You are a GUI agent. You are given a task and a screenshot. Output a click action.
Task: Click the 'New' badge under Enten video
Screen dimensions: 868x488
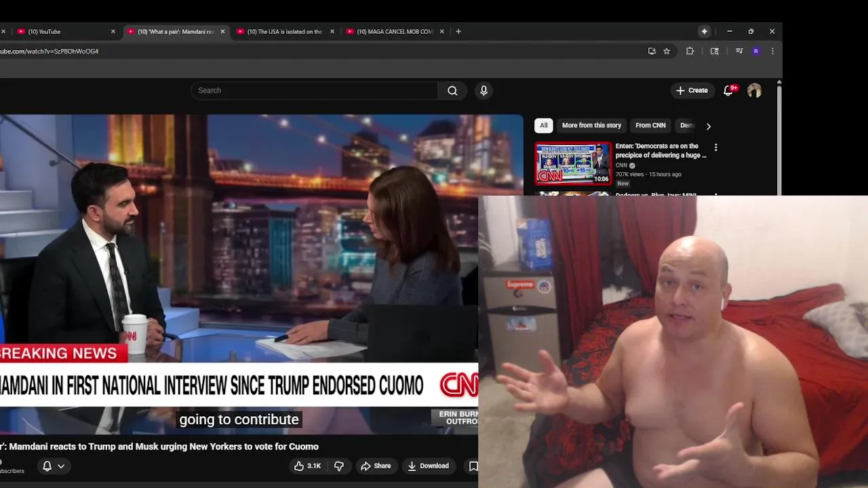tap(623, 184)
